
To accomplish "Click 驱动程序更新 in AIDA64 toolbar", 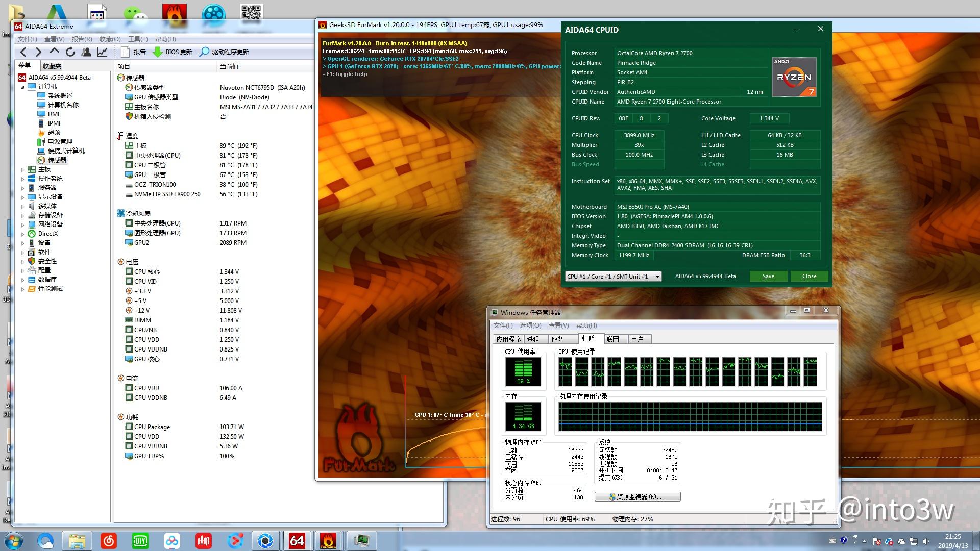I will (x=225, y=52).
